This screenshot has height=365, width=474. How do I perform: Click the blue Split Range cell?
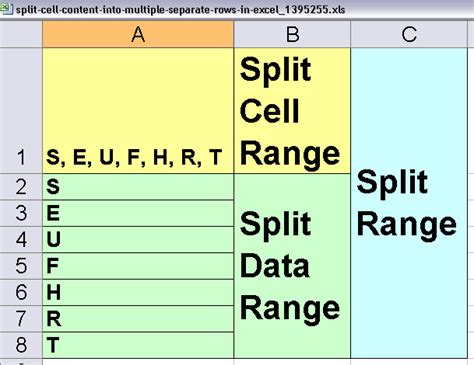[x=409, y=203]
